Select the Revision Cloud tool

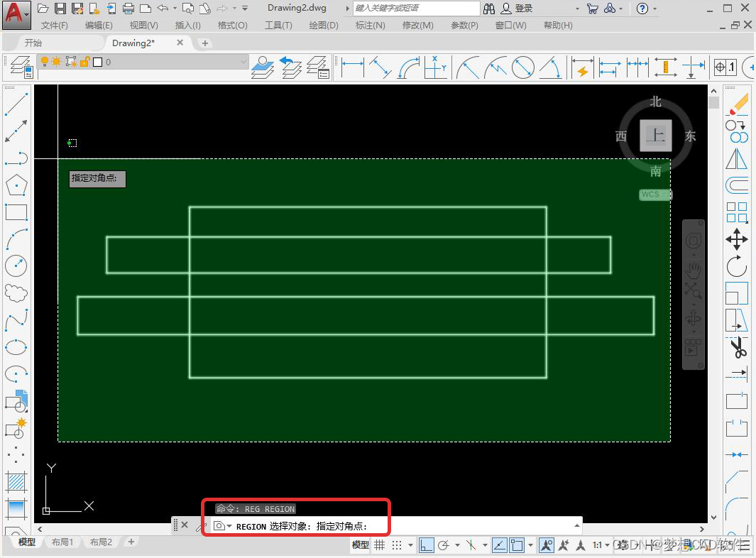point(16,292)
